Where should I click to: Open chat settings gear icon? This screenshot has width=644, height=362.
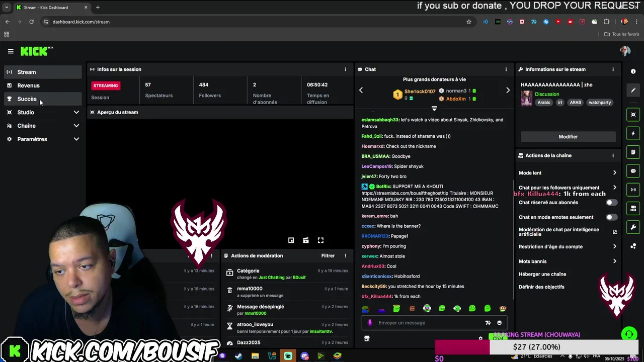[x=480, y=339]
